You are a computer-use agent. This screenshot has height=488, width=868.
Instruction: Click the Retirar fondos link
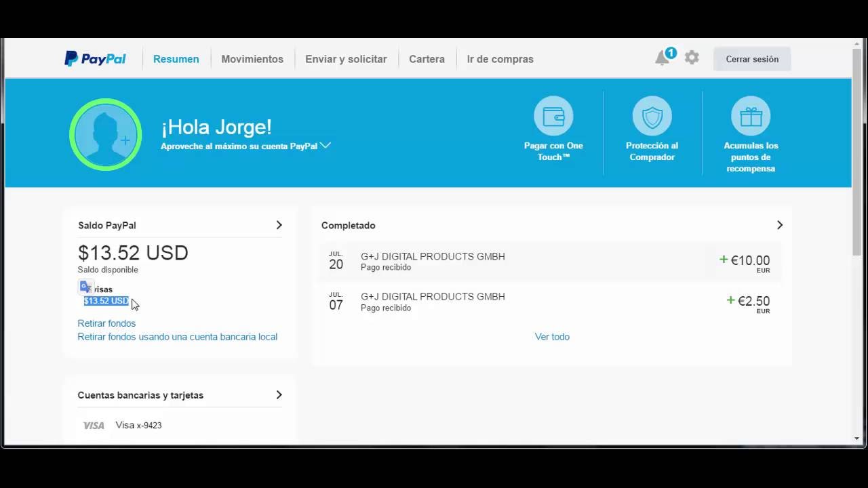(x=106, y=323)
